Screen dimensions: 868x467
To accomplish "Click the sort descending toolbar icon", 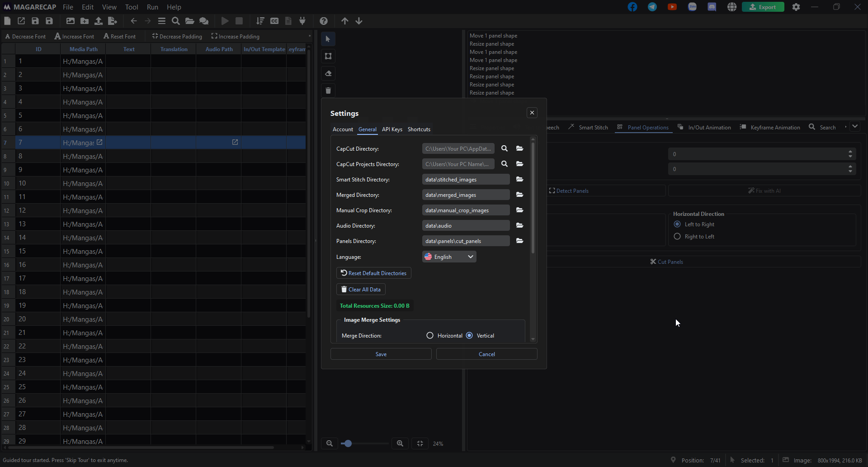I will click(x=260, y=21).
